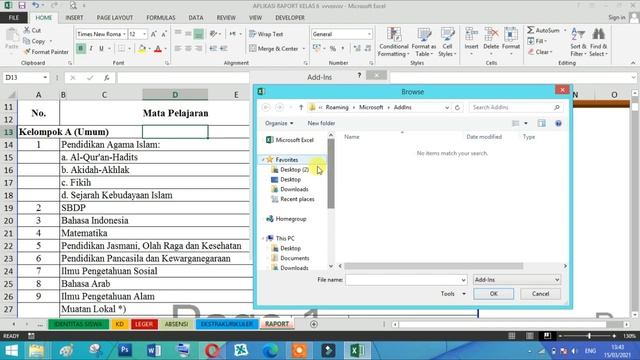Open the font size 12 dropdown
Viewport: 640px width, 360px height.
(144, 34)
